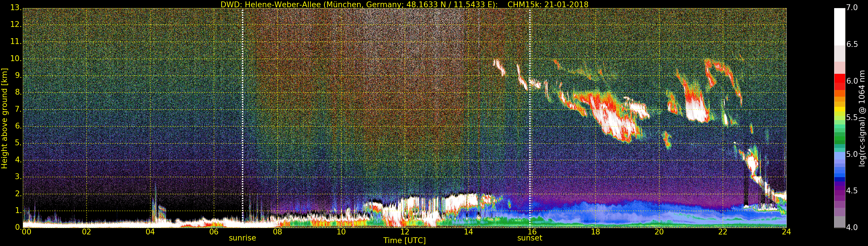868x246 pixels.
Task: Click the 'sunset' label below axis
Action: pyautogui.click(x=530, y=238)
